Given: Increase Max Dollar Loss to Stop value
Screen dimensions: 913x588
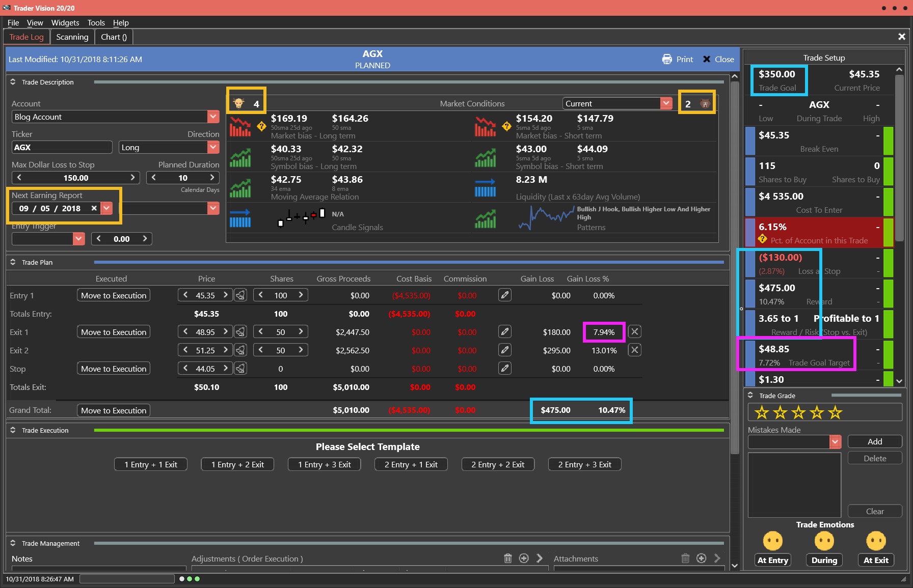Looking at the screenshot, I should (132, 178).
